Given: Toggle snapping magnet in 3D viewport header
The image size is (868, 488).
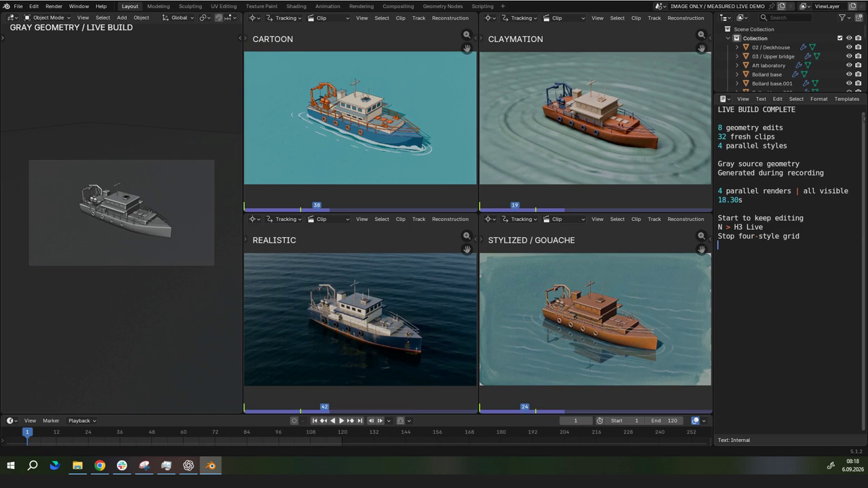Looking at the screenshot, I should [x=219, y=18].
